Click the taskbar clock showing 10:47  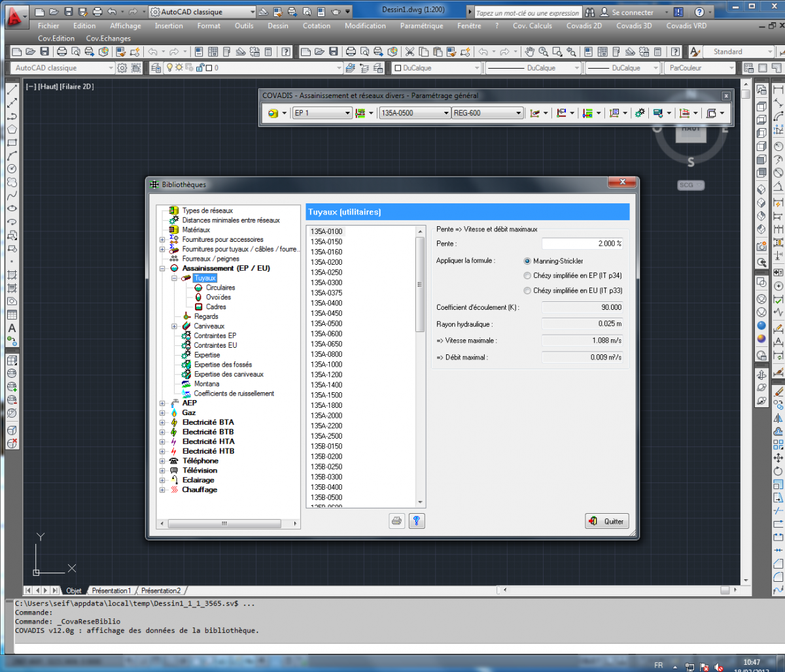coord(752,662)
